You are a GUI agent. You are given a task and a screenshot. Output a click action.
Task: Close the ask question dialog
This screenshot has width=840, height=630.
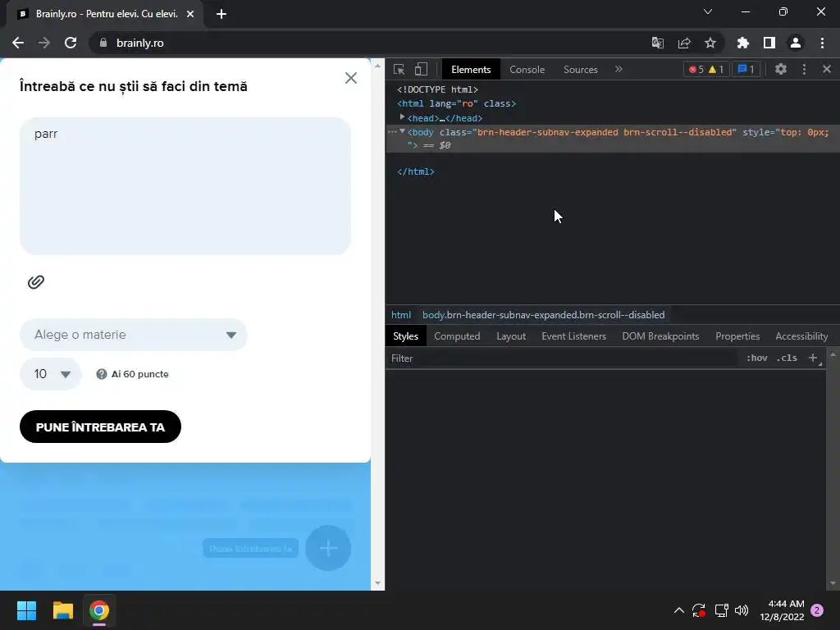click(351, 78)
